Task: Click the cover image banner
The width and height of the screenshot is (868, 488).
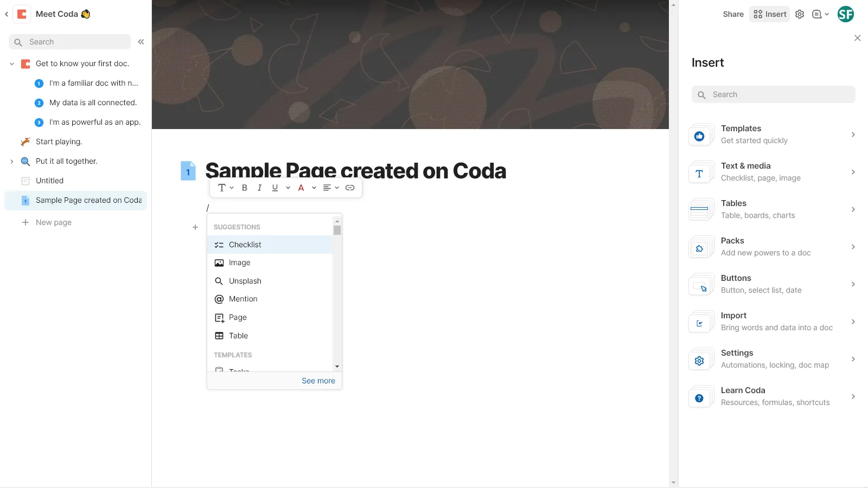Action: pos(410,65)
